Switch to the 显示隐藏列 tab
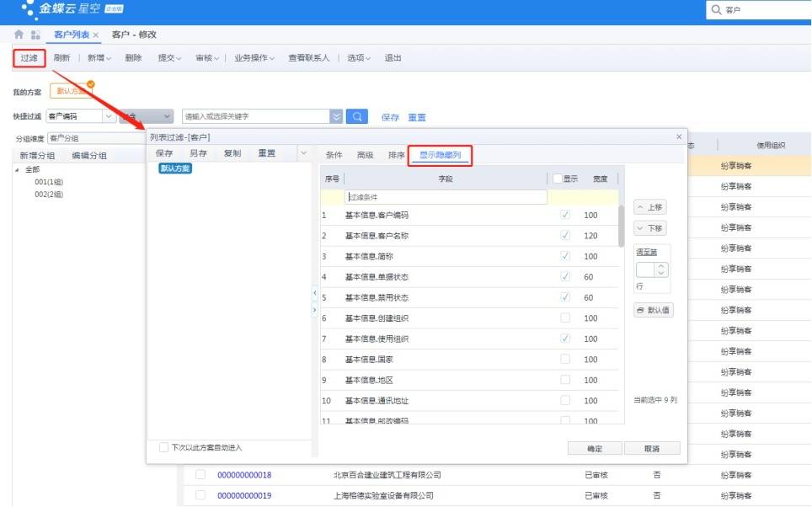The height and width of the screenshot is (507, 812). [440, 155]
